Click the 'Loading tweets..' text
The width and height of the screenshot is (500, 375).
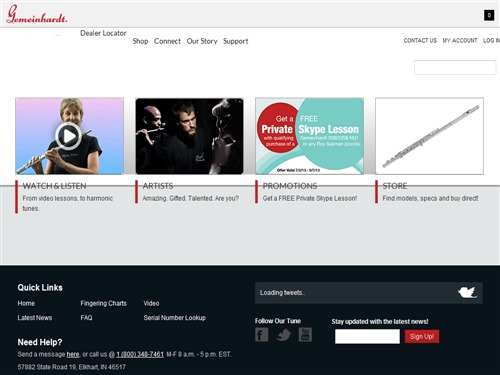point(282,293)
